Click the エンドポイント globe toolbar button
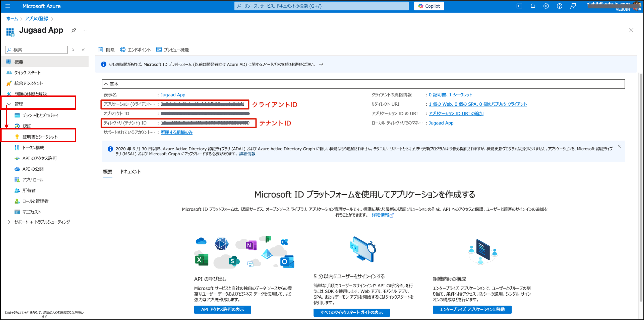 pos(136,50)
